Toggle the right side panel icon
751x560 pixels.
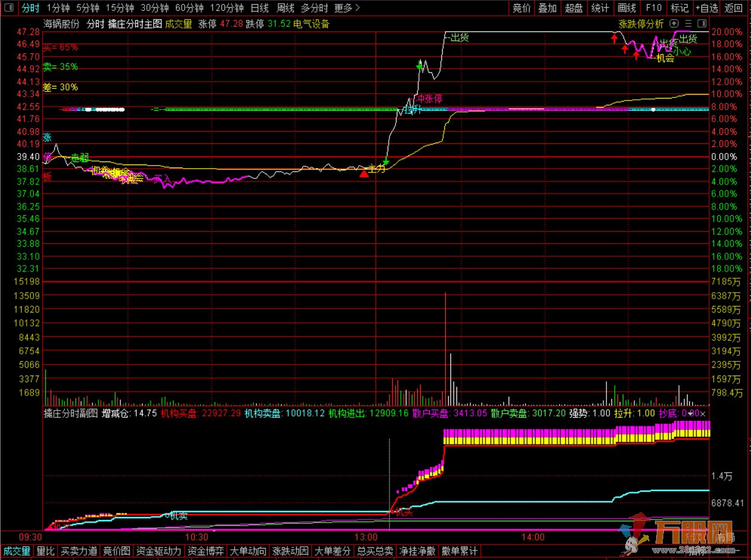(x=701, y=24)
